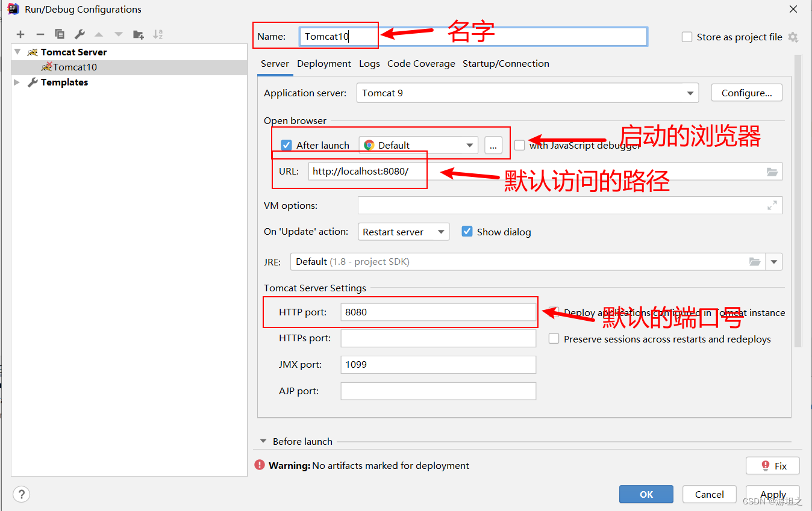Viewport: 812px width, 511px height.
Task: Close the Run/Debug Configurations dialog
Action: click(793, 9)
